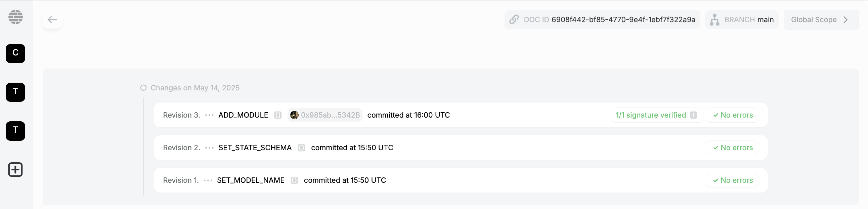
Task: Expand the ellipsis on Revision 2
Action: click(x=209, y=148)
